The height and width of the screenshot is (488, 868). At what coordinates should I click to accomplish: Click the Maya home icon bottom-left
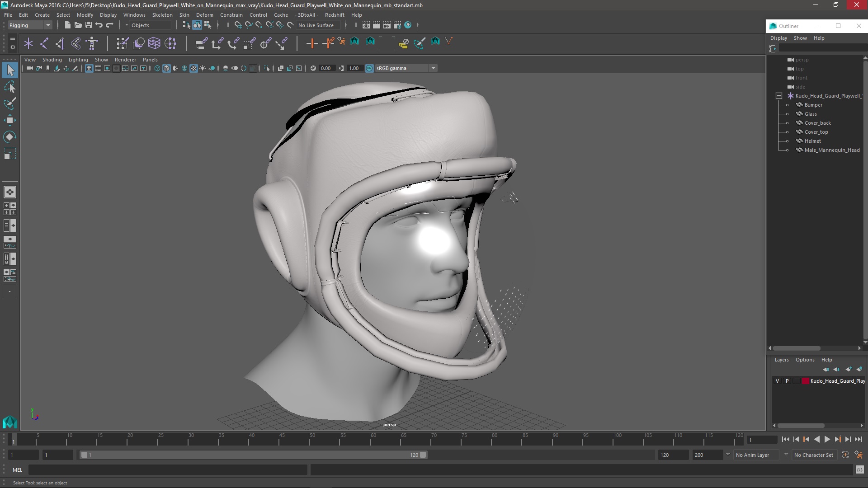click(10, 422)
